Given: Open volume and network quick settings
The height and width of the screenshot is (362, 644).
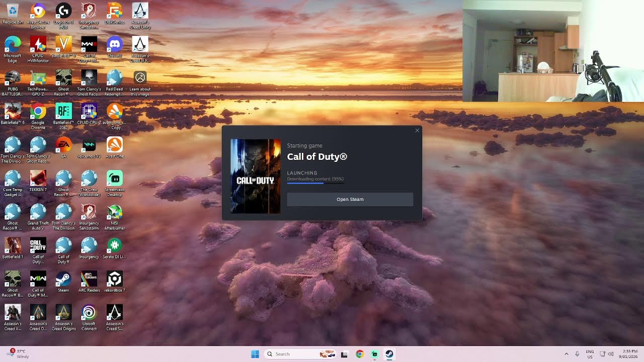Looking at the screenshot, I should pos(607,354).
